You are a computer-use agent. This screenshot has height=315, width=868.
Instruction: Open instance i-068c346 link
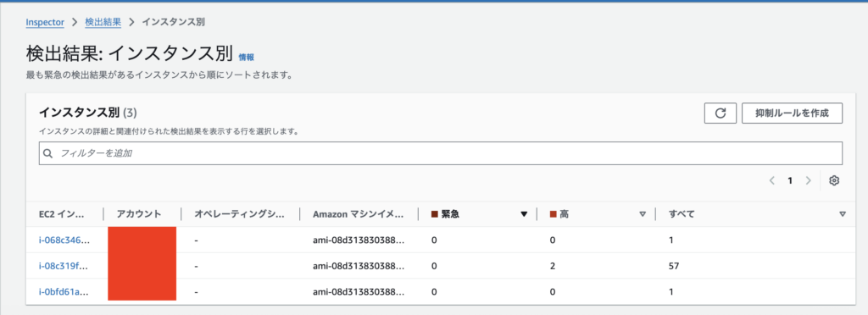point(64,240)
